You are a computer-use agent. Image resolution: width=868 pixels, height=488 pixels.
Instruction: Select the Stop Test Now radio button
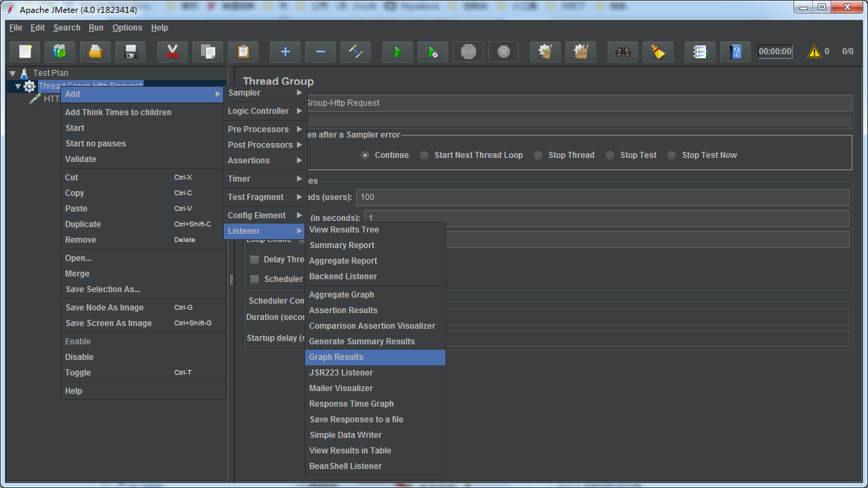click(671, 155)
